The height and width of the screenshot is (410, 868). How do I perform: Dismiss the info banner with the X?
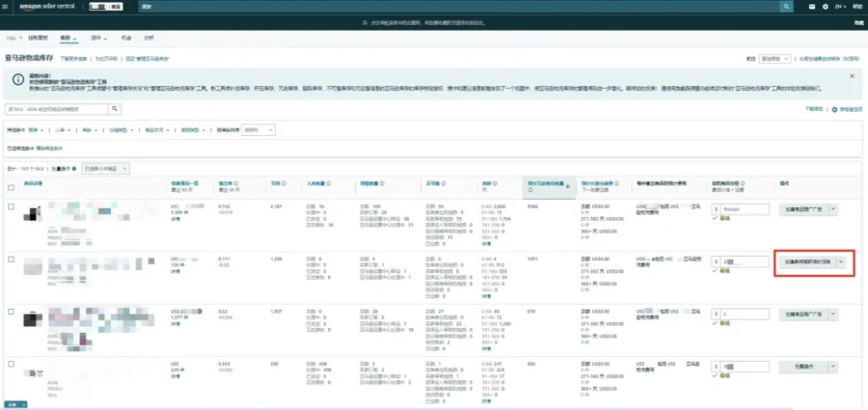pyautogui.click(x=852, y=76)
